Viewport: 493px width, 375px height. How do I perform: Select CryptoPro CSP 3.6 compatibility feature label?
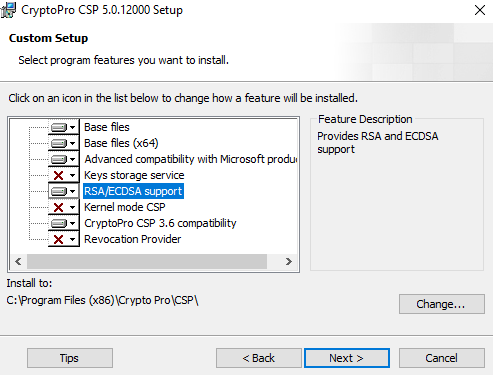click(160, 223)
